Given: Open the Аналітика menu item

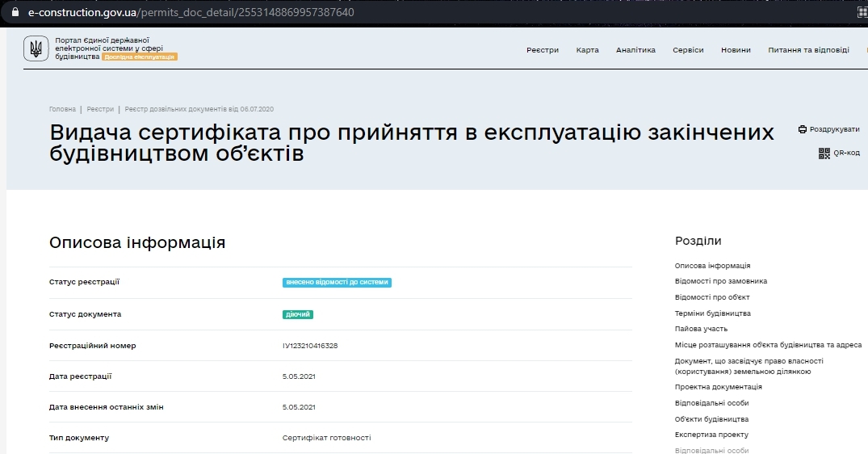Looking at the screenshot, I should pos(635,50).
